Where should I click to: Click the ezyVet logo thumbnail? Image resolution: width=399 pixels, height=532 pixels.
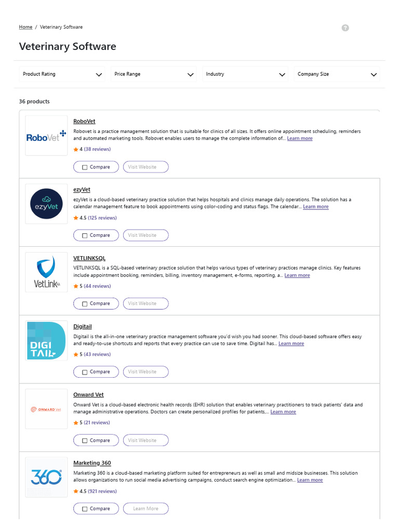pos(46,204)
